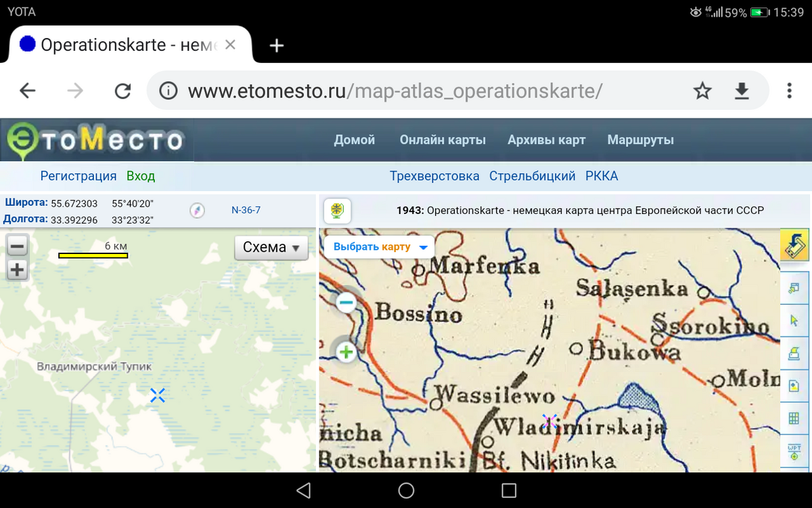Viewport: 812px width, 508px height.
Task: Click the 1943 Operationskarte title text
Action: [x=580, y=211]
